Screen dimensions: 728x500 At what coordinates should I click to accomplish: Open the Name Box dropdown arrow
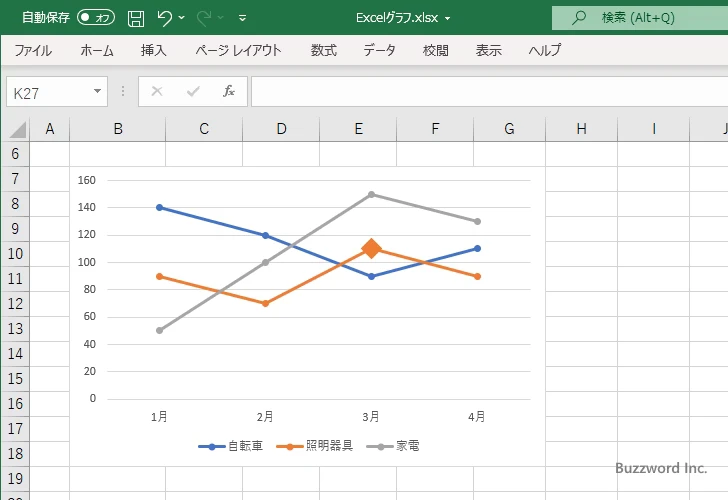click(98, 92)
